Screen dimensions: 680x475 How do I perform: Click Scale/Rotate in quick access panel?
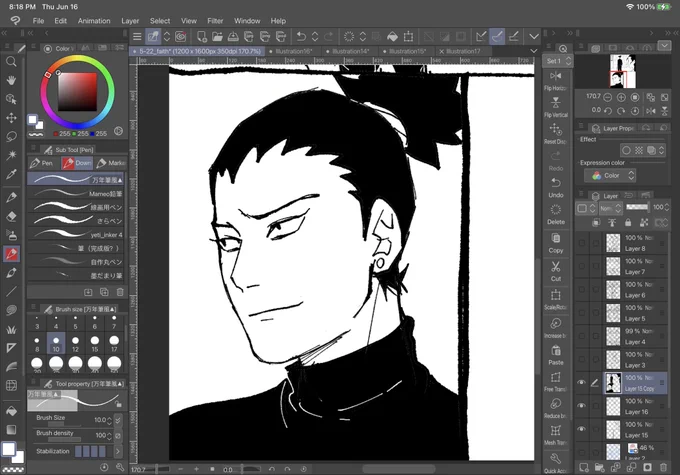(x=556, y=299)
